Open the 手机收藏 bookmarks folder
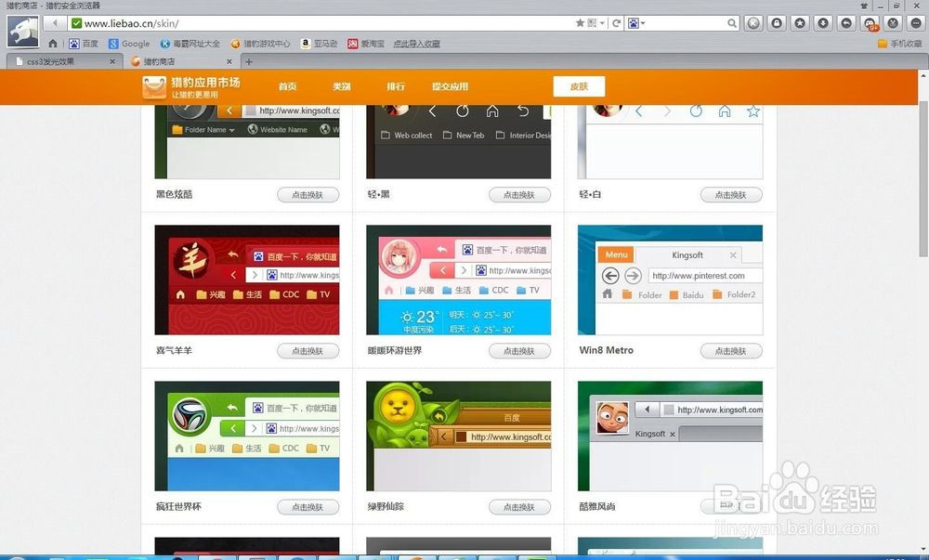 tap(899, 44)
